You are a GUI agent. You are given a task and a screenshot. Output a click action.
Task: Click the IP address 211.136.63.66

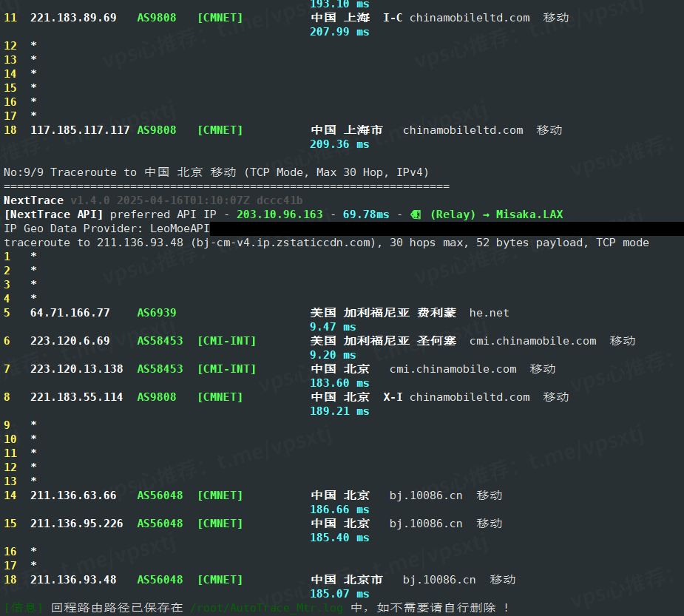[x=73, y=495]
